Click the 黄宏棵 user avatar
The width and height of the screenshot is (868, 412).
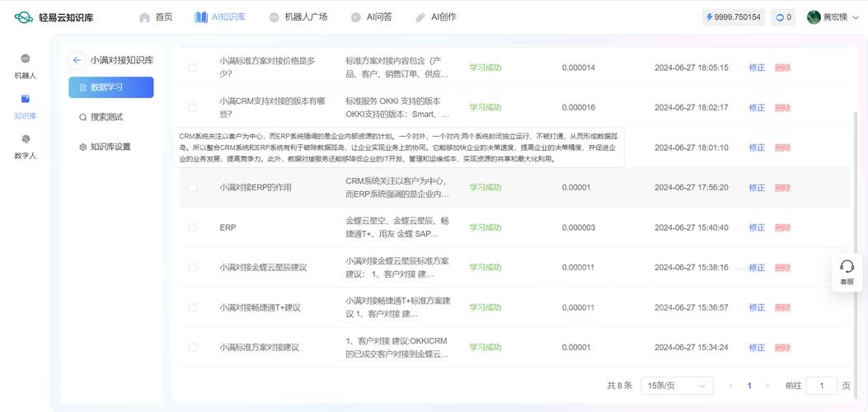point(814,17)
